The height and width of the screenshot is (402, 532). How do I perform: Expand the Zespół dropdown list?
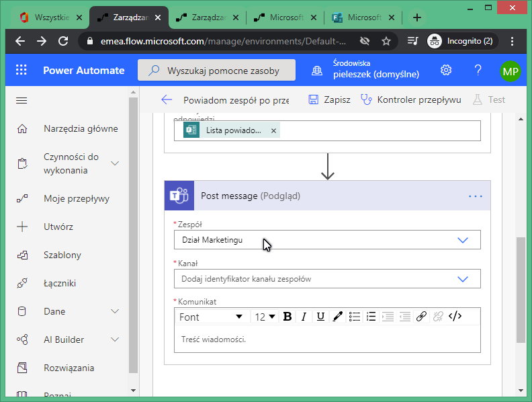point(462,240)
